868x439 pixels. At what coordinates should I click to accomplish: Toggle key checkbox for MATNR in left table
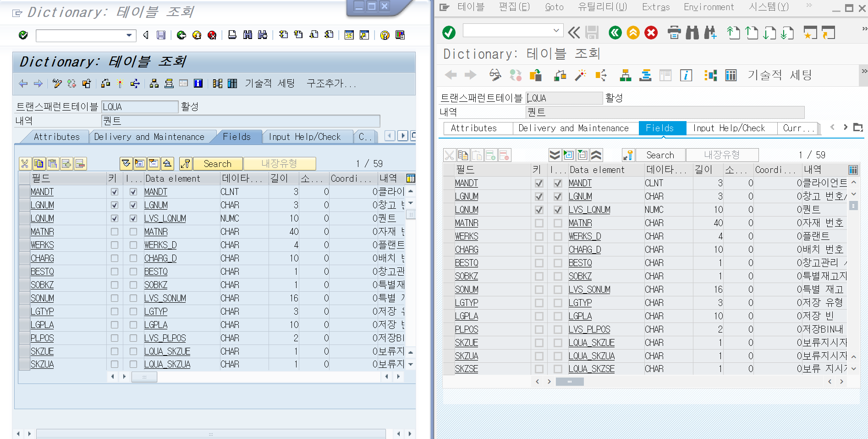115,232
